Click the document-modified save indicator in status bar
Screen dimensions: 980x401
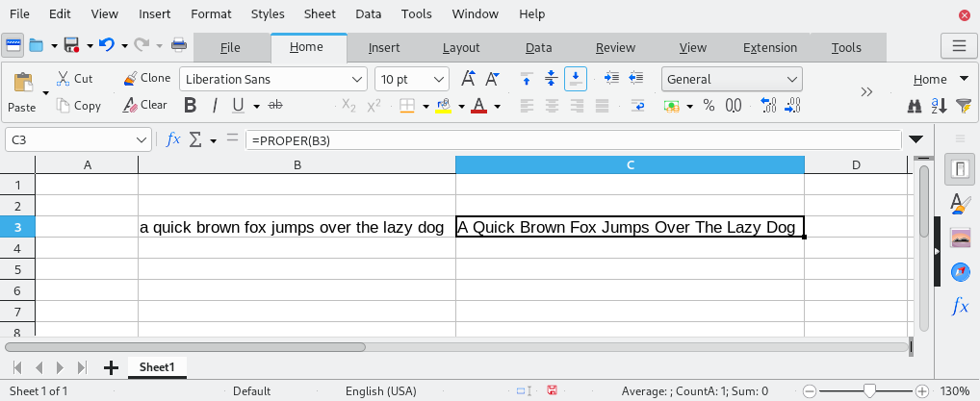coord(552,391)
